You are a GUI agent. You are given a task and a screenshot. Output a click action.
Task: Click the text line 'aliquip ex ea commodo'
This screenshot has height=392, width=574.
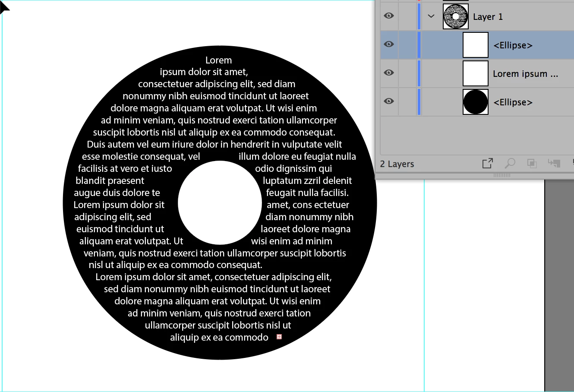[219, 337]
